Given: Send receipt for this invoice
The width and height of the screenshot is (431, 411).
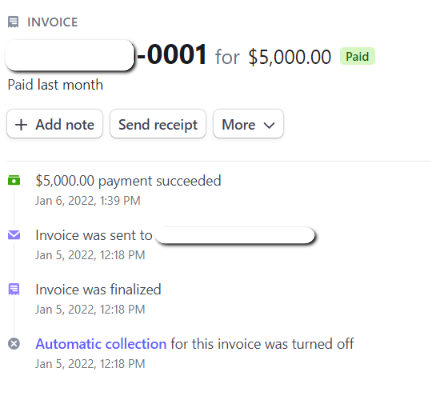Looking at the screenshot, I should pos(158,124).
